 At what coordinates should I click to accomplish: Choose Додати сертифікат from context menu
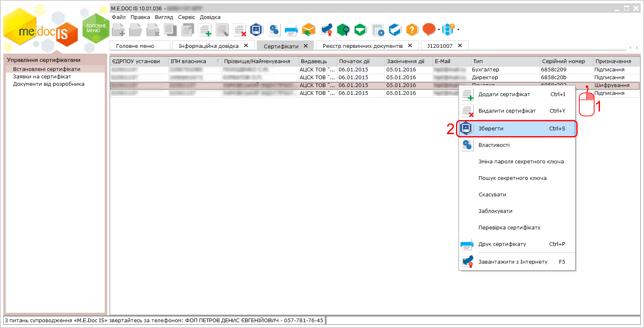[517, 94]
